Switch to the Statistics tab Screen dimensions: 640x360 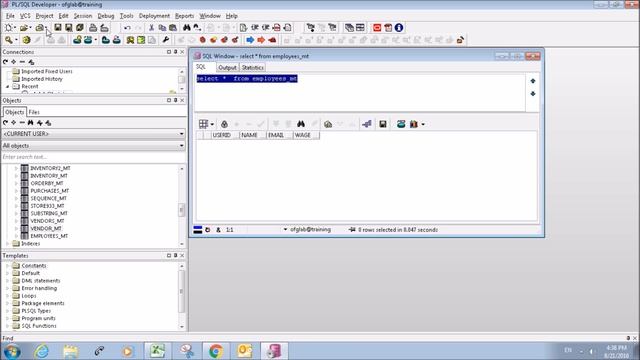pyautogui.click(x=252, y=67)
